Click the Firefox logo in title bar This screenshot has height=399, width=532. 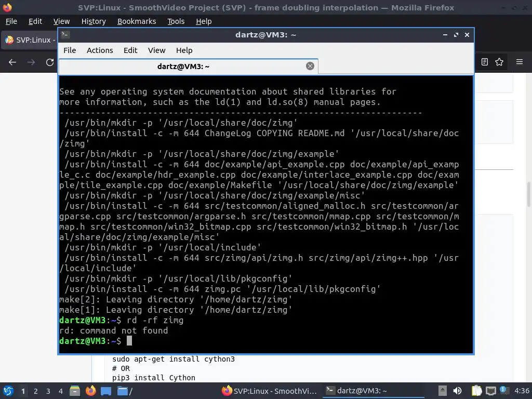click(7, 7)
